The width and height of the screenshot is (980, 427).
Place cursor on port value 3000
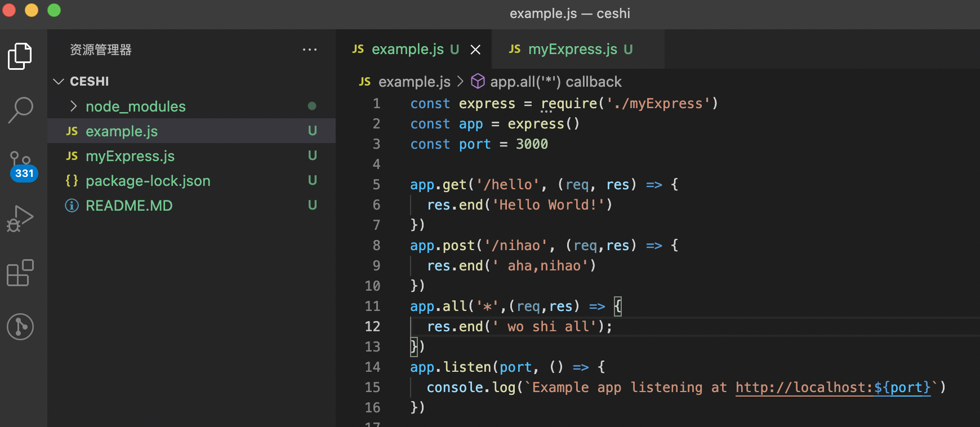click(x=532, y=144)
